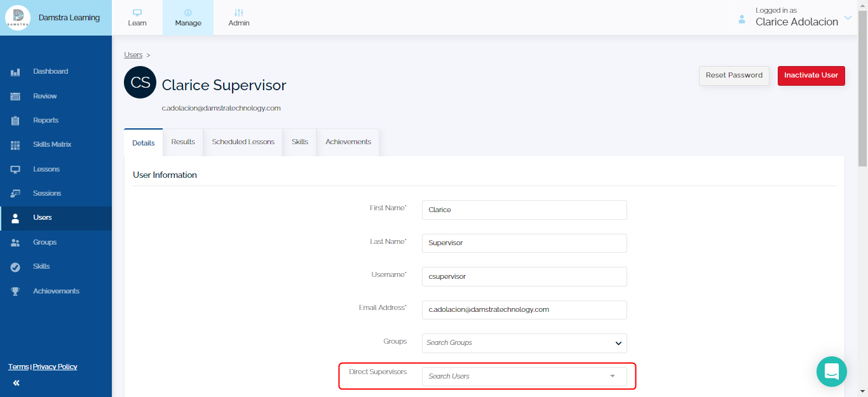Open Lessons in sidebar
Viewport: 868px width, 397px height.
56,170
